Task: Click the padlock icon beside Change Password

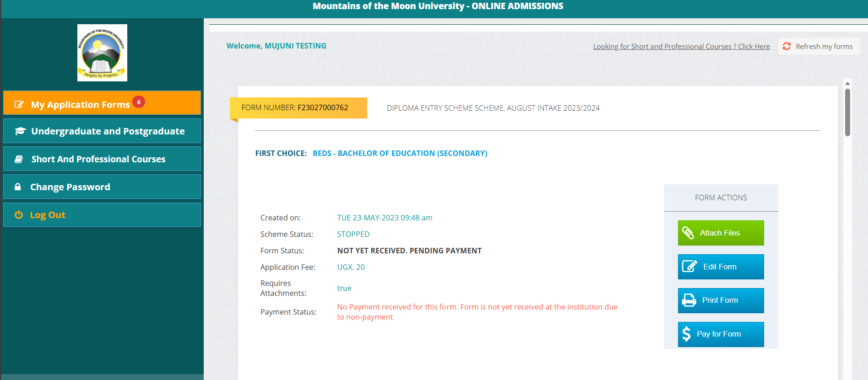Action: coord(18,187)
